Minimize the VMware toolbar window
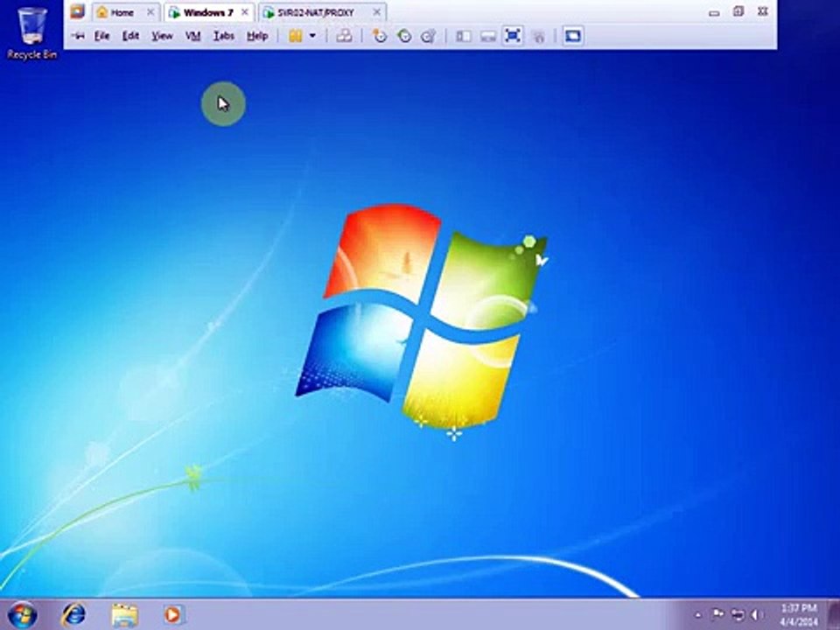The image size is (840, 630). click(714, 12)
